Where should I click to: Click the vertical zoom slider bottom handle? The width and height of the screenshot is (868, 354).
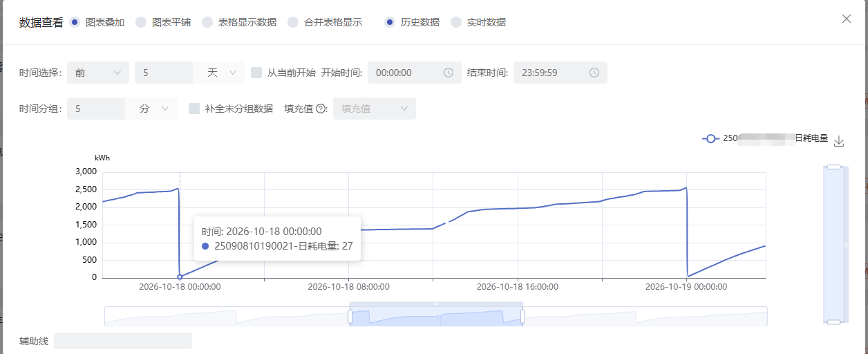point(834,322)
